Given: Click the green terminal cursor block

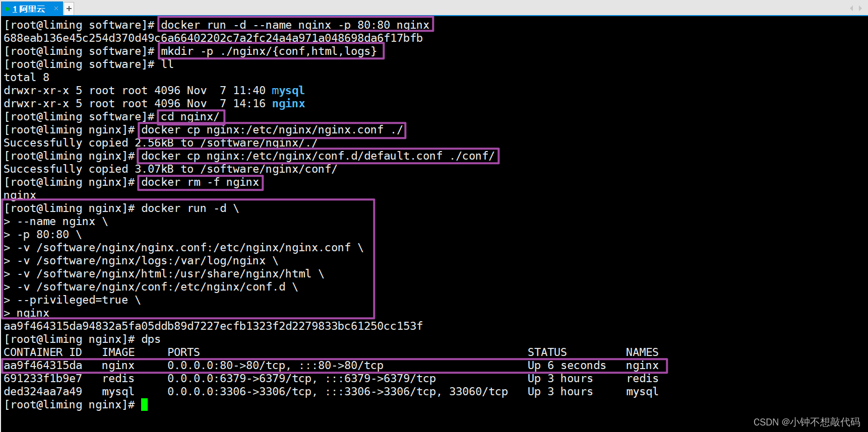Looking at the screenshot, I should point(145,405).
